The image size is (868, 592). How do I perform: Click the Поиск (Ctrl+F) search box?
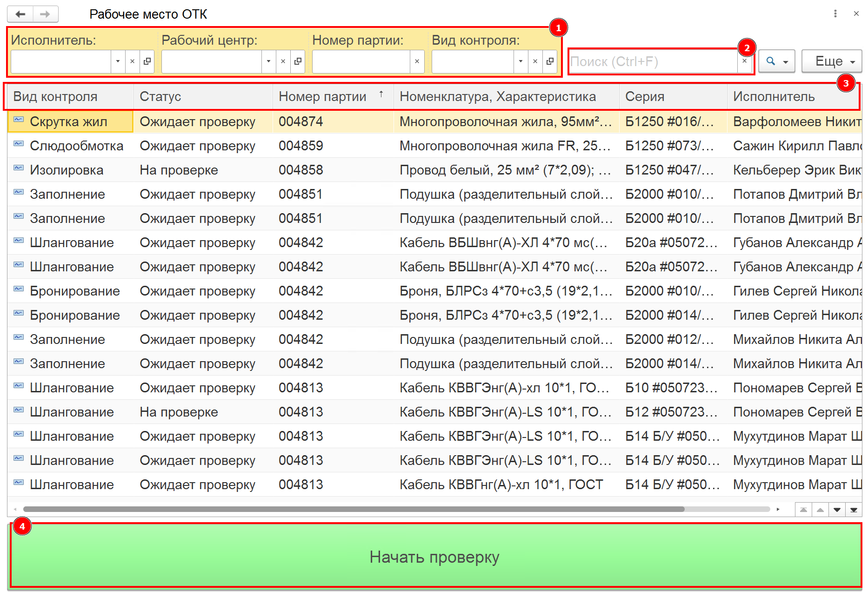coord(653,61)
